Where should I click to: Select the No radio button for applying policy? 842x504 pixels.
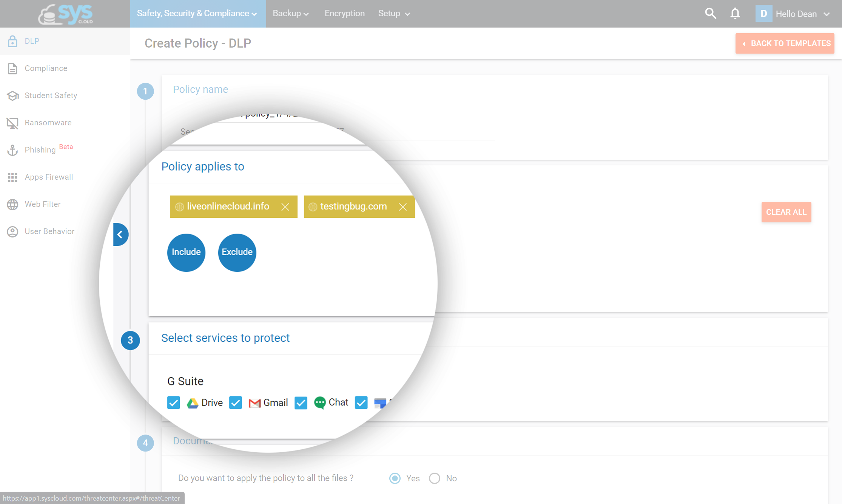click(x=434, y=478)
